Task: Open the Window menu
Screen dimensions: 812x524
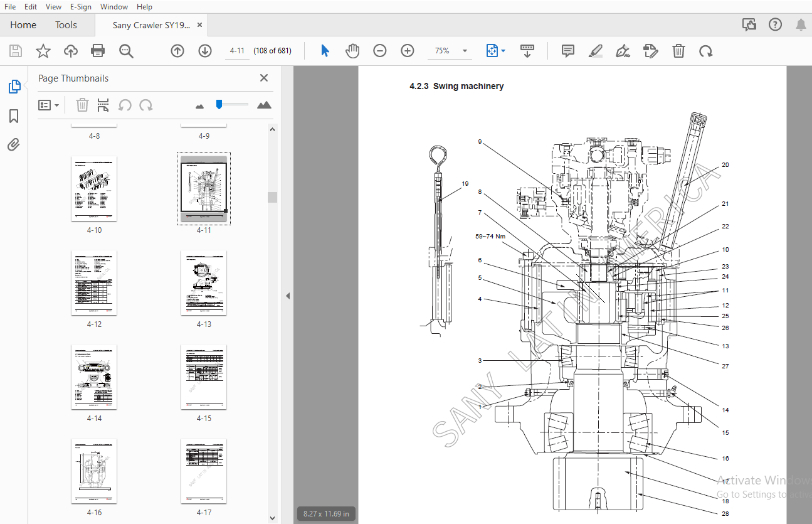Action: click(x=114, y=6)
